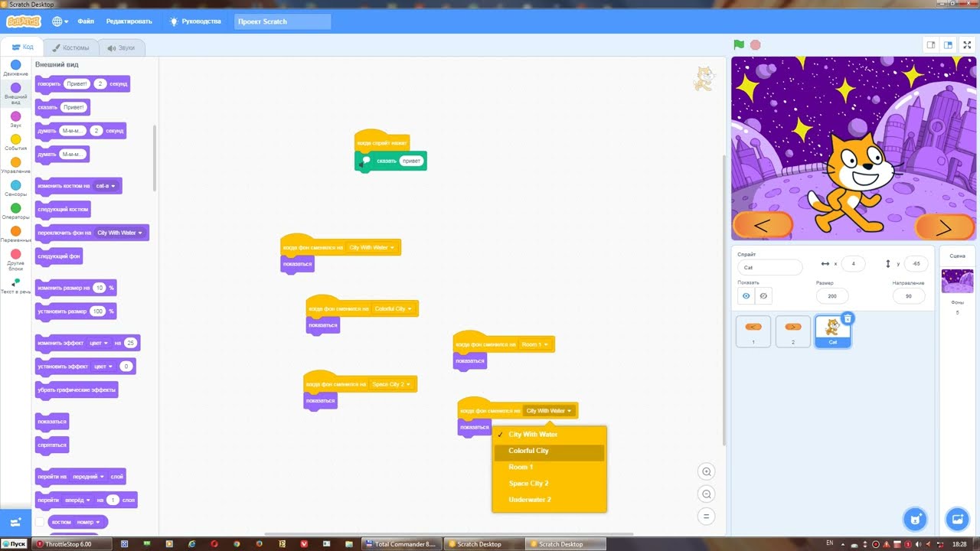Click the right arrow button on stage
Viewport: 980px width, 551px height.
[944, 227]
